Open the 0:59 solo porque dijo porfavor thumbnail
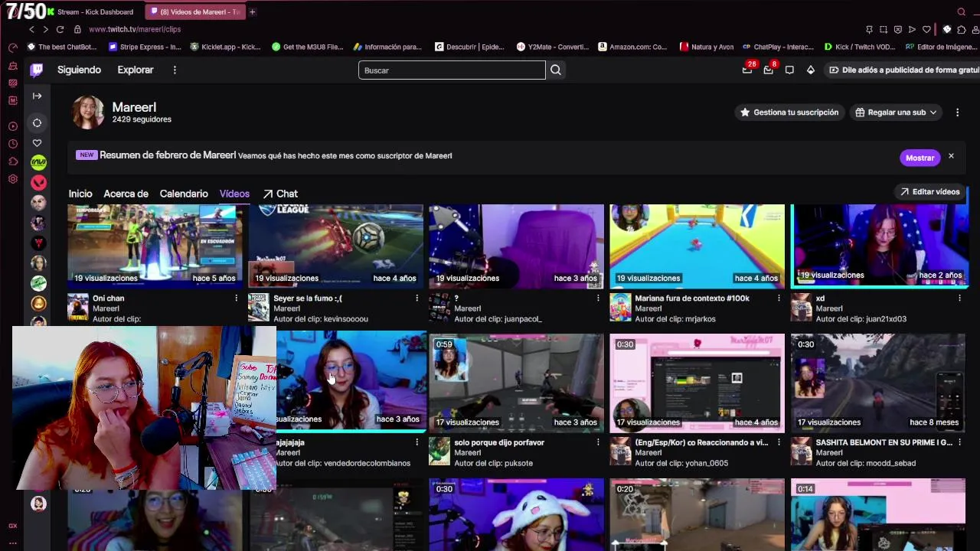 516,382
